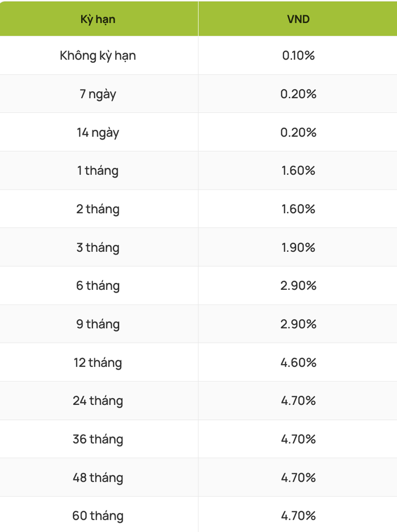Click the rate for the 48 tháng term
This screenshot has height=532, width=397.
coord(298,478)
